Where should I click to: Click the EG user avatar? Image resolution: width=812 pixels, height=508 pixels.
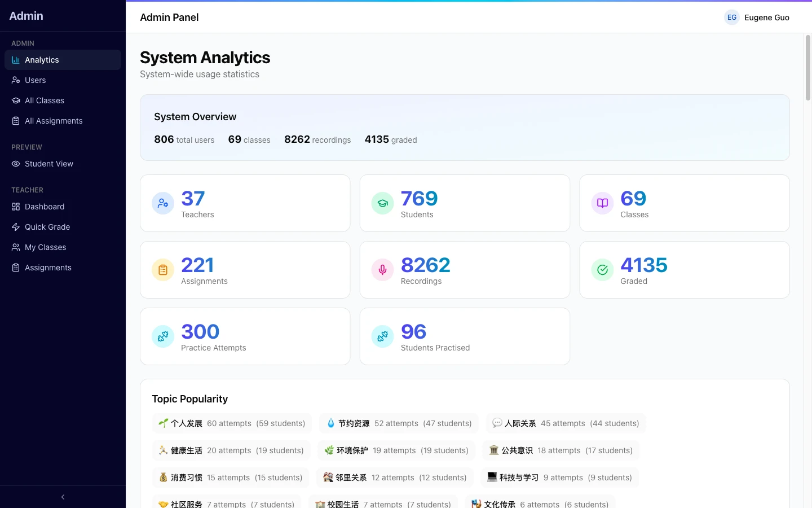[x=732, y=17]
